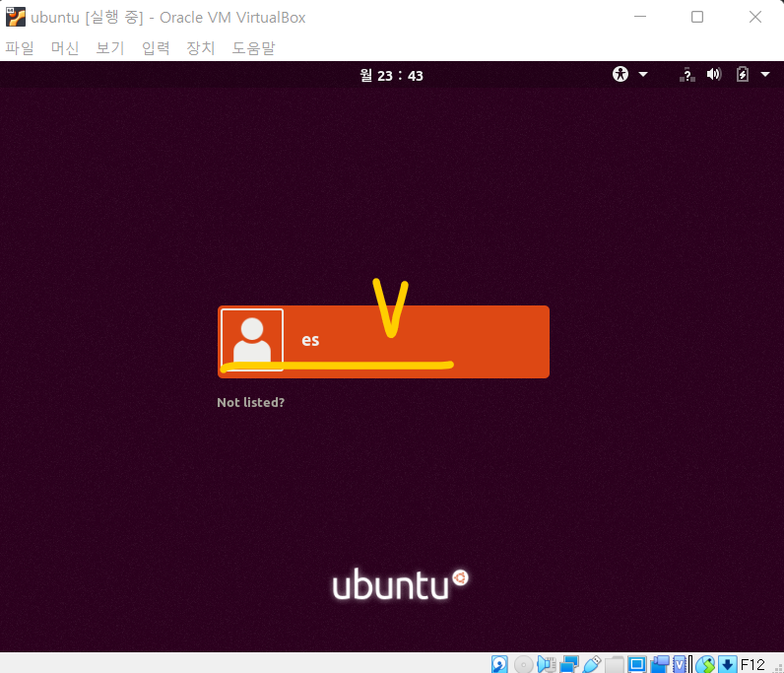Viewport: 784px width, 673px height.
Task: Open the 파일 menu
Action: pos(20,48)
